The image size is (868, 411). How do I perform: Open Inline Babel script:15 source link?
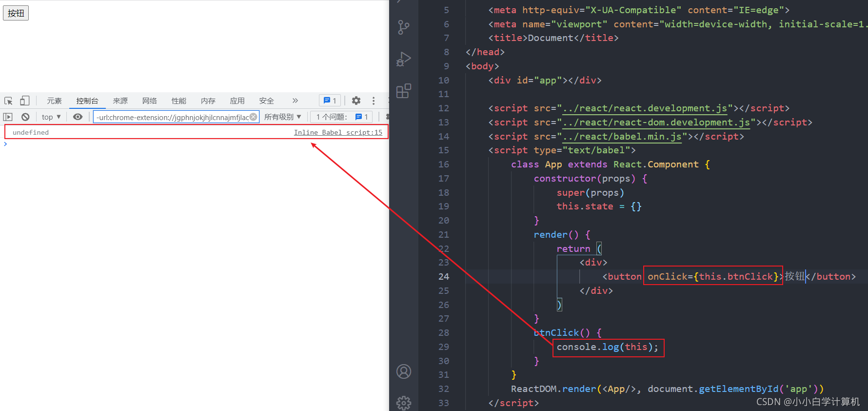[x=338, y=132]
